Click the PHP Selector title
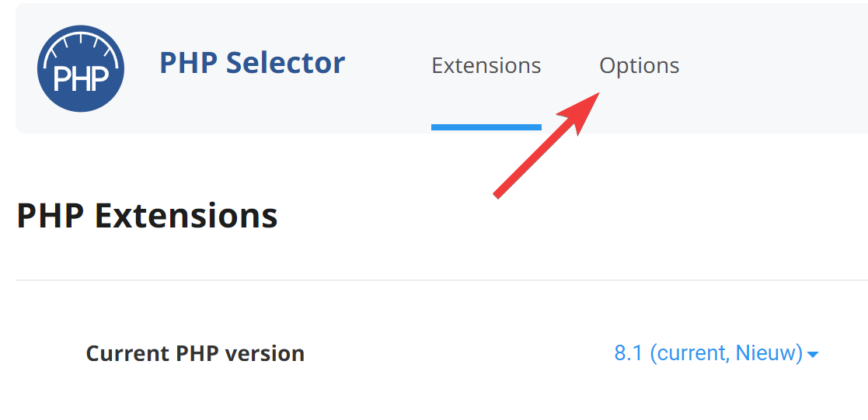Viewport: 868px width, 420px height. pyautogui.click(x=252, y=63)
